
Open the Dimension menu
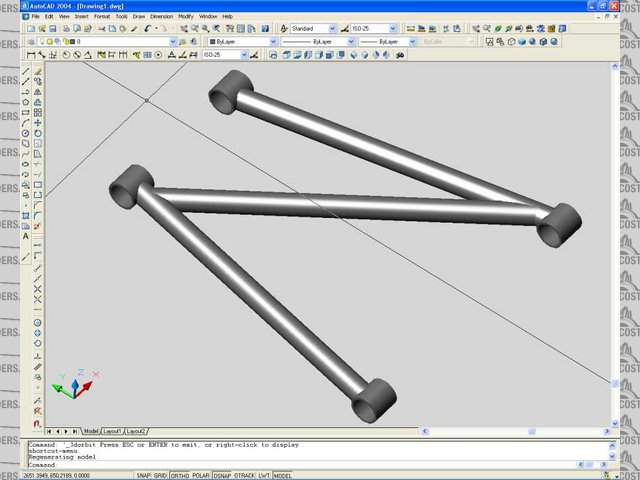pyautogui.click(x=161, y=17)
